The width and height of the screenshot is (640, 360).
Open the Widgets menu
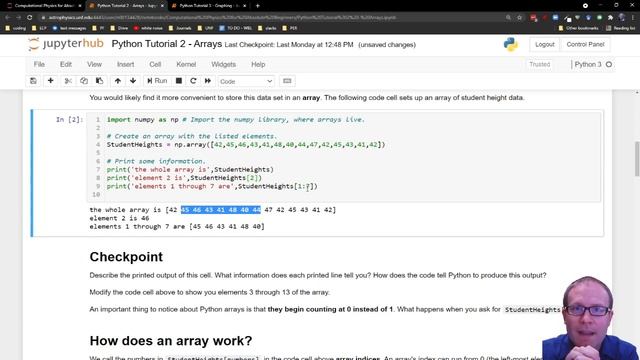click(223, 64)
